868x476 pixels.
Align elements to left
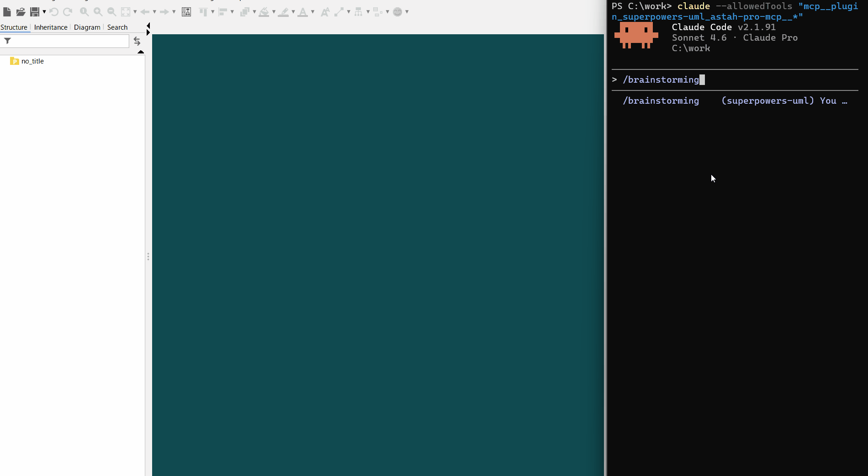point(223,12)
